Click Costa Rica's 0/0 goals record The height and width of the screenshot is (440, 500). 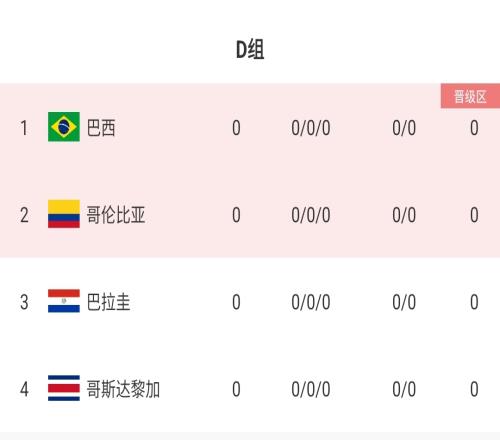pyautogui.click(x=404, y=389)
